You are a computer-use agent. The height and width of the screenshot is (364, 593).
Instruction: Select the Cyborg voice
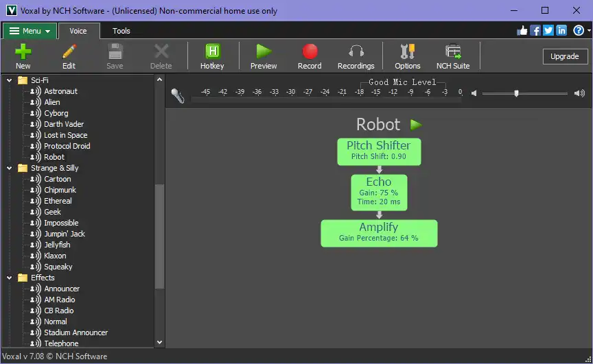coord(56,113)
